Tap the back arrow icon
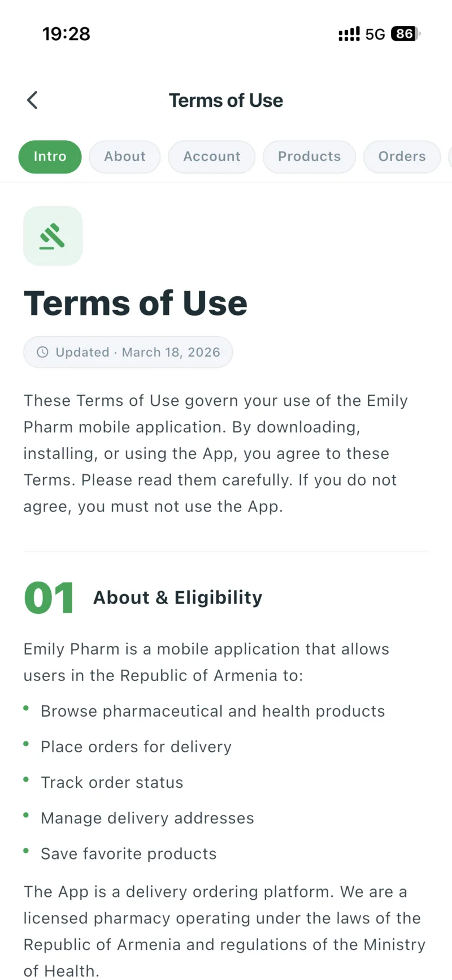Viewport: 452px width, 980px height. [32, 101]
